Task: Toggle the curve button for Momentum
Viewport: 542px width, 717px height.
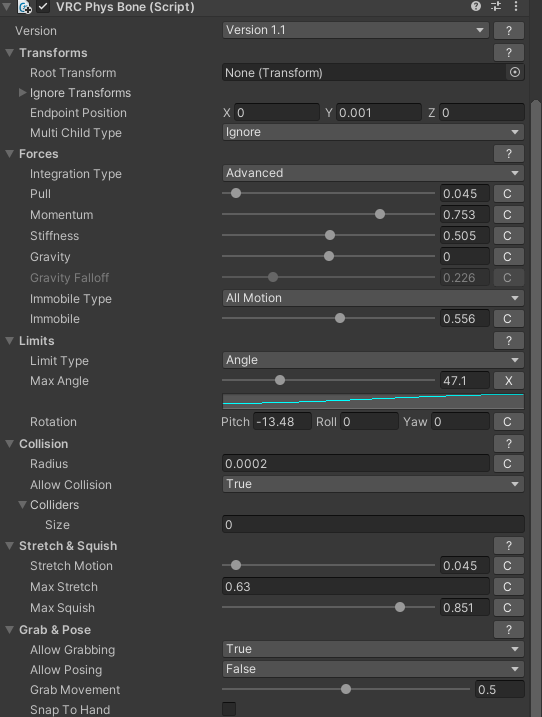Action: [509, 215]
